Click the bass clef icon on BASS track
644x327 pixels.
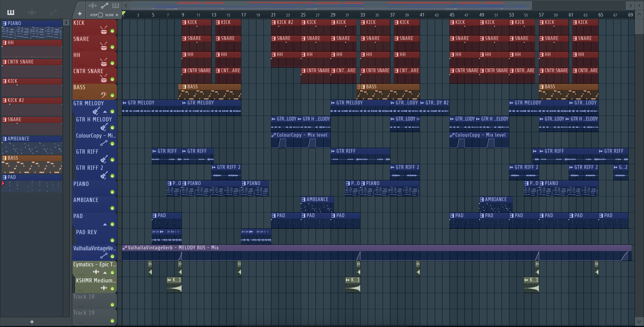pyautogui.click(x=104, y=95)
